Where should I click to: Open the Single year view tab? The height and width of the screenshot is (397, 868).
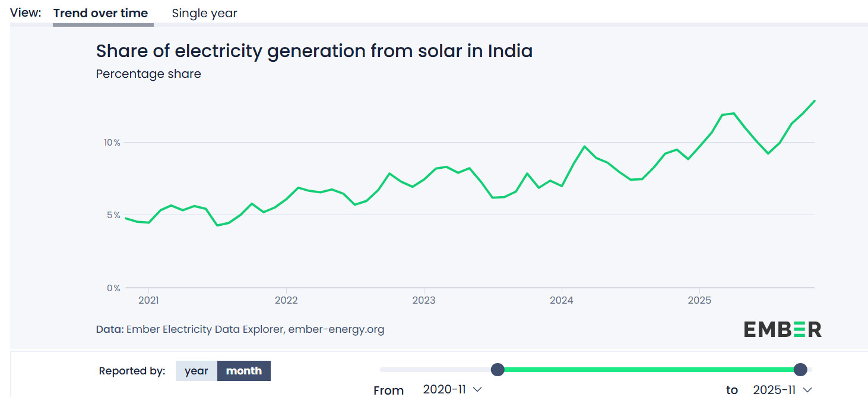204,13
